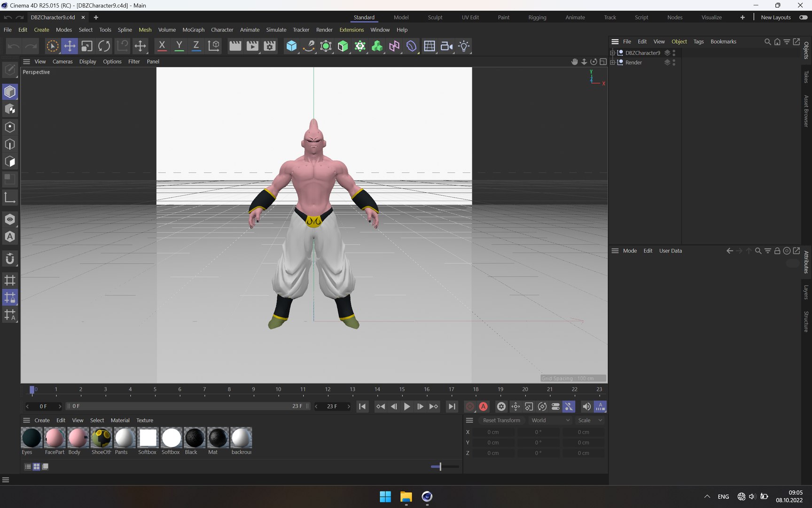Image resolution: width=812 pixels, height=508 pixels.
Task: Open the viewport hamburger menu
Action: 26,62
